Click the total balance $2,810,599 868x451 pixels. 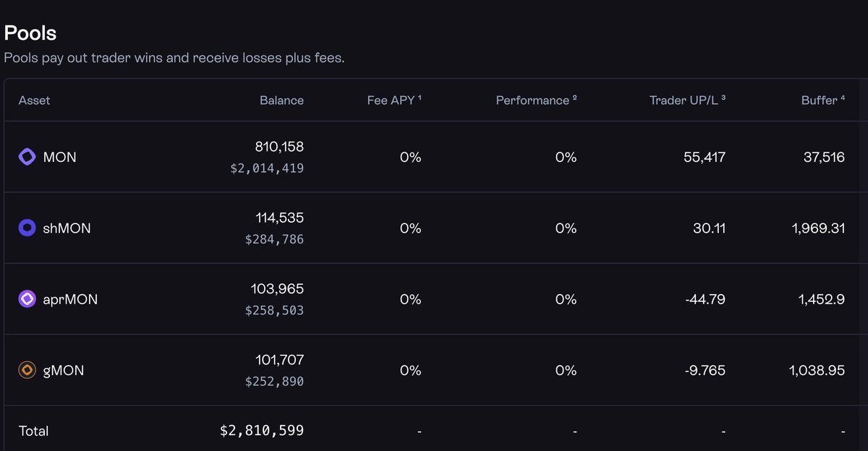pos(262,431)
